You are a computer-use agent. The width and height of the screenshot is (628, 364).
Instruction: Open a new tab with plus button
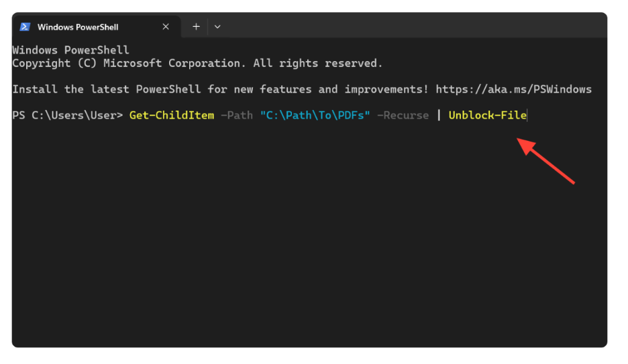(x=196, y=27)
